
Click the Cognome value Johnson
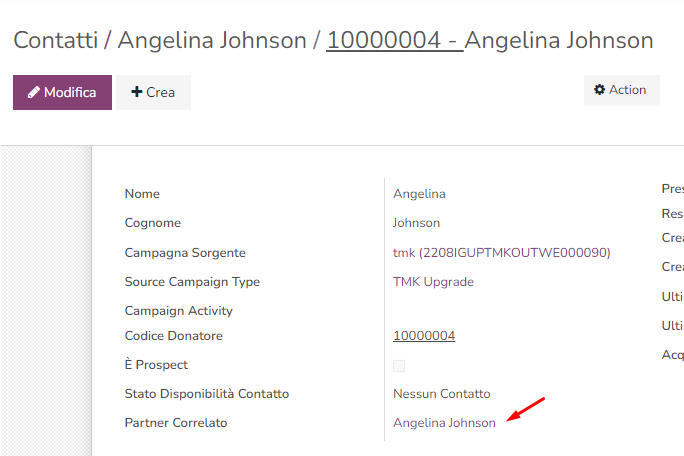(x=416, y=223)
